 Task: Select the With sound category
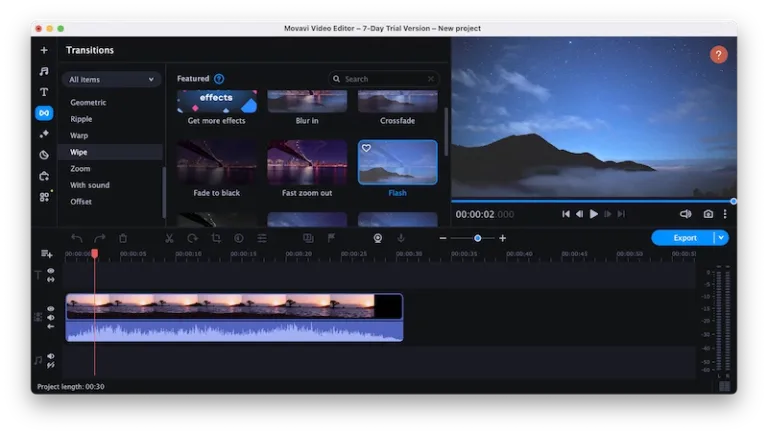coord(90,185)
